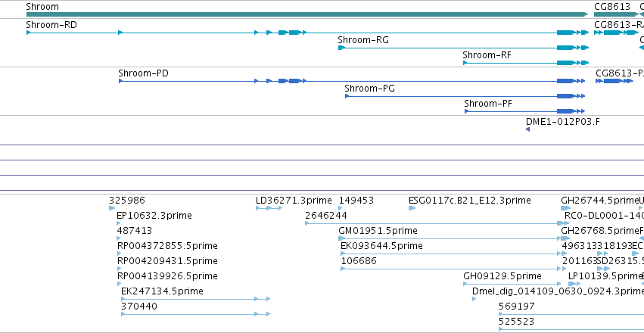Select the 370440 EST feature
Screen dimensions: 644x333
coord(195,314)
